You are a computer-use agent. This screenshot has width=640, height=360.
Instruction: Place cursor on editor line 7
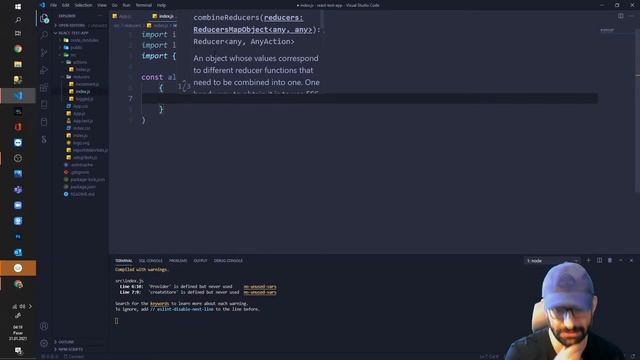point(369,98)
